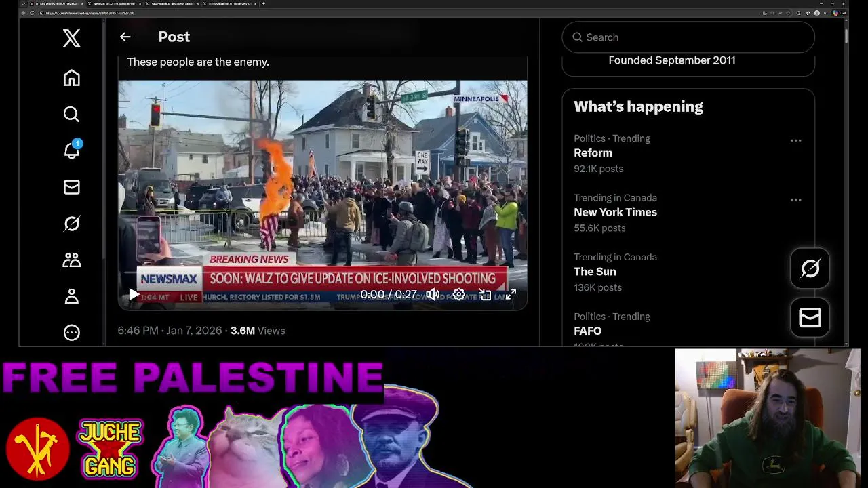Screen dimensions: 868x488
Task: Switch to first browser tab
Action: [x=58, y=4]
